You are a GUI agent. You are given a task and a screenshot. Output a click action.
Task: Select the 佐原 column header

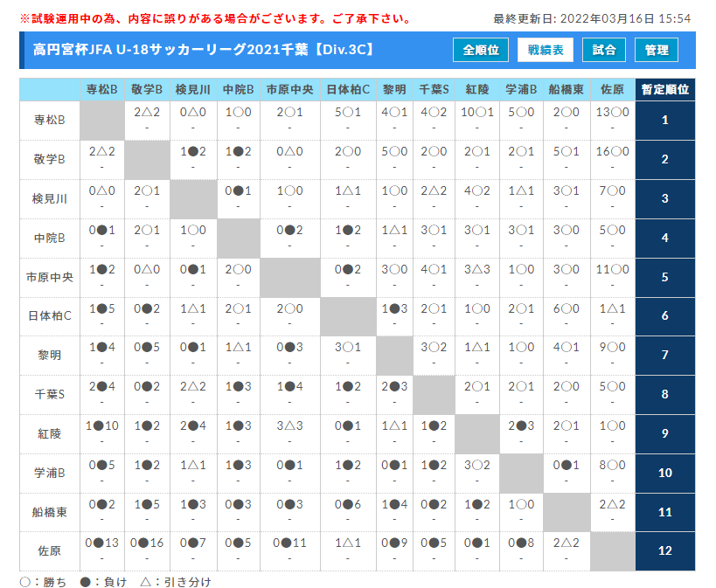pos(612,89)
